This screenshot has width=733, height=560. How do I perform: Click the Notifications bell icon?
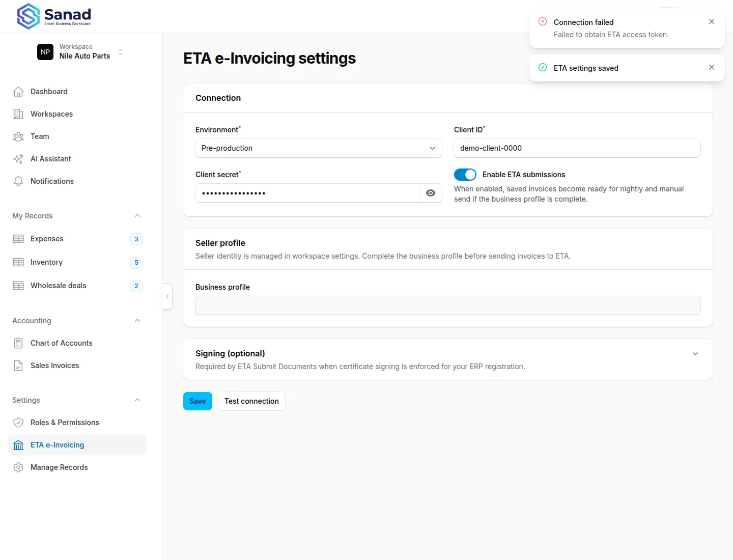[18, 181]
